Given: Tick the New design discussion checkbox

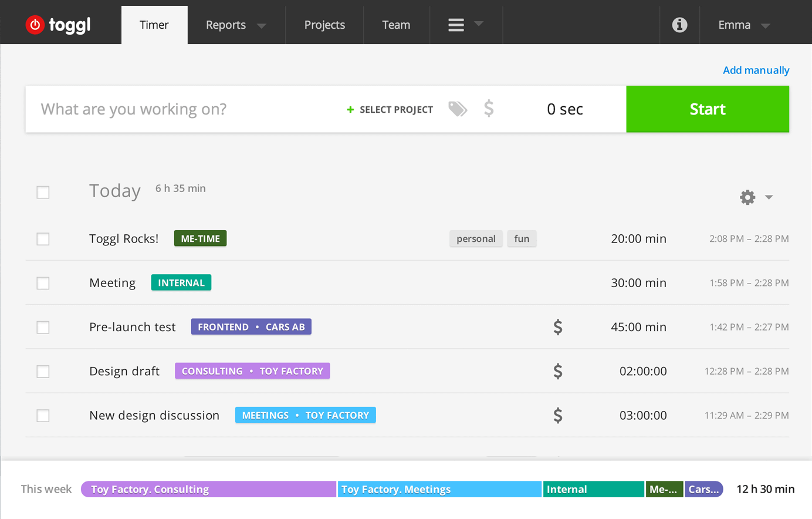Looking at the screenshot, I should click(x=43, y=416).
